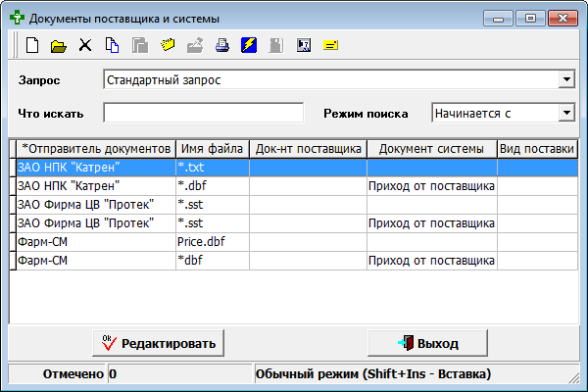Click the yellow note icon
Screen dimensions: 588x392
(x=331, y=45)
